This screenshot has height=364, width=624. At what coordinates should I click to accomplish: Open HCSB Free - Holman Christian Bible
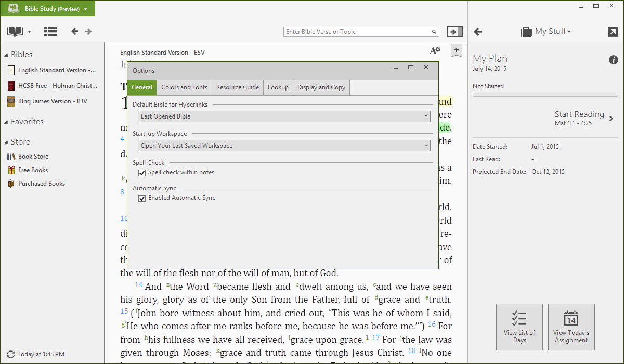(x=58, y=86)
